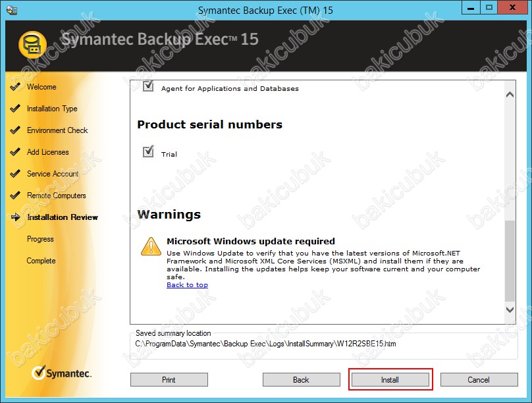Click the Remote Computers checkmark icon
This screenshot has height=403, width=532.
click(x=15, y=196)
